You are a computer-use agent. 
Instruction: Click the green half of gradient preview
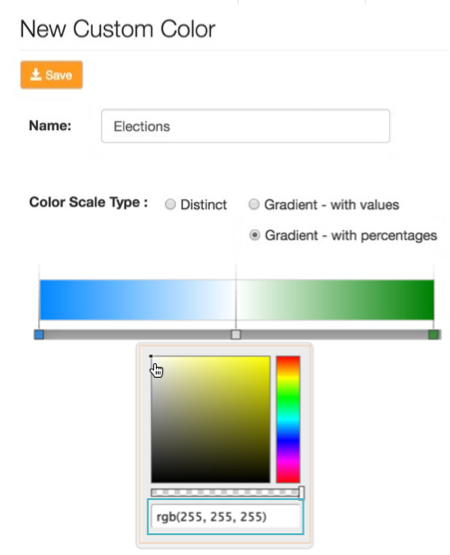click(x=335, y=300)
